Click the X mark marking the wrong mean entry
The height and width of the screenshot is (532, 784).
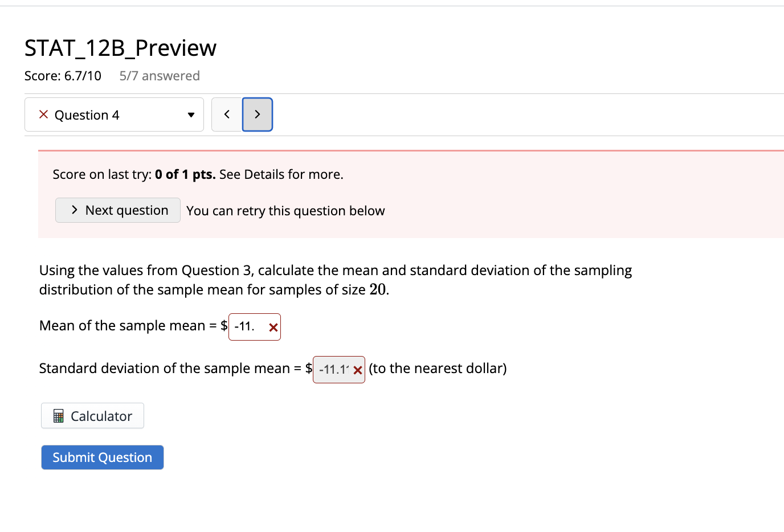[x=272, y=327]
